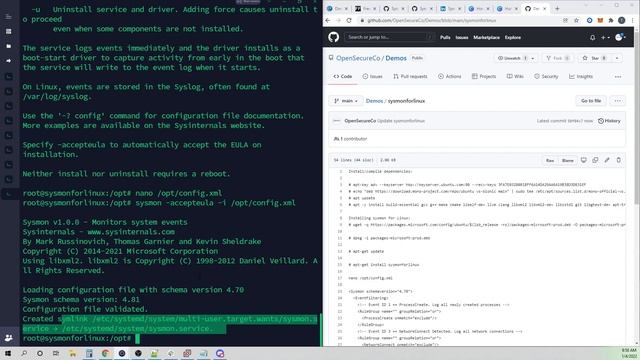Click the Fork button
640x360 pixels.
[558, 58]
